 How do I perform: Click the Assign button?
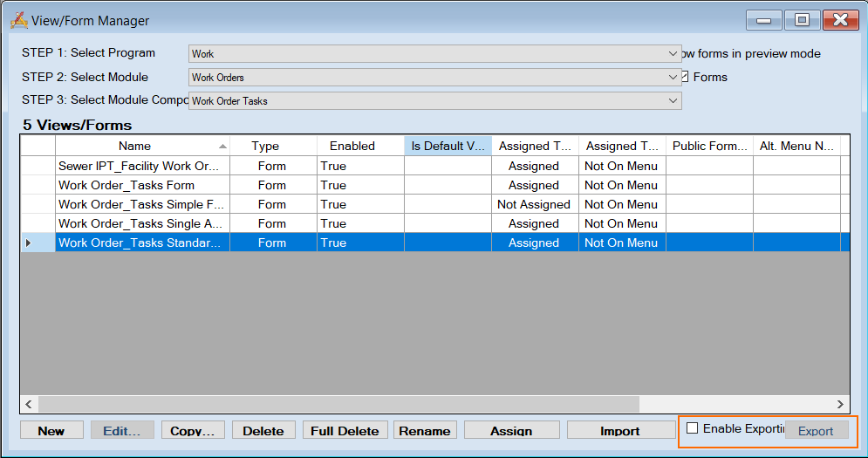click(511, 430)
